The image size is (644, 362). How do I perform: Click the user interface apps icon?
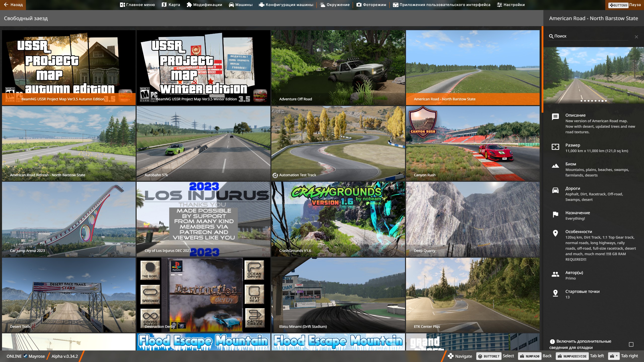point(395,5)
